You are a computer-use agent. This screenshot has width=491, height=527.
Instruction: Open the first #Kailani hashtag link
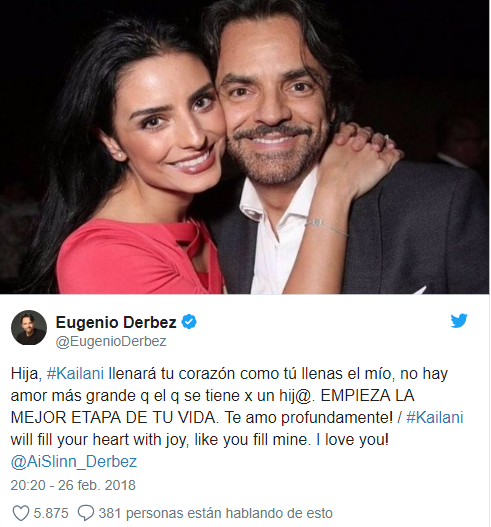click(75, 374)
